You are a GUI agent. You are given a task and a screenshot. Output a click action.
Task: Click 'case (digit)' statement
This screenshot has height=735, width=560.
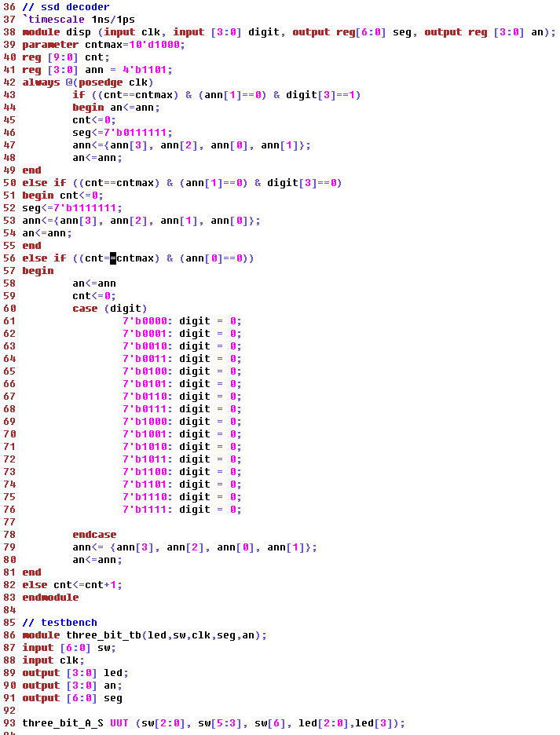[109, 309]
